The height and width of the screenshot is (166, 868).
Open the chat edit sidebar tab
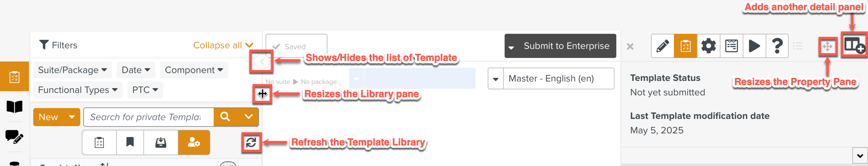point(15,137)
